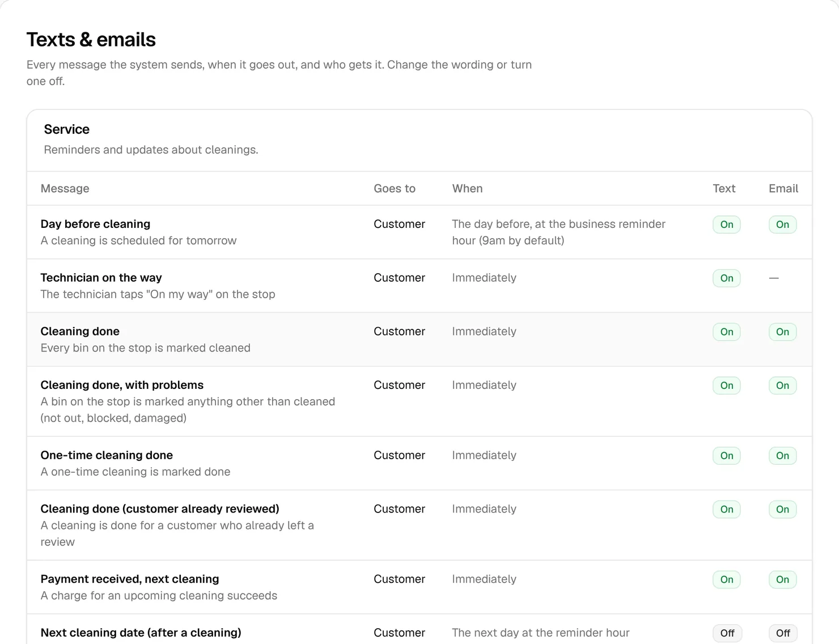Open Payment received, next cleaning message
The image size is (839, 644).
pos(130,579)
